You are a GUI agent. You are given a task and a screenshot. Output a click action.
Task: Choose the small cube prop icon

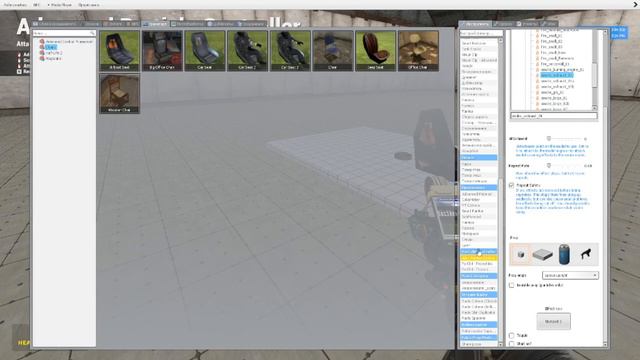[520, 254]
